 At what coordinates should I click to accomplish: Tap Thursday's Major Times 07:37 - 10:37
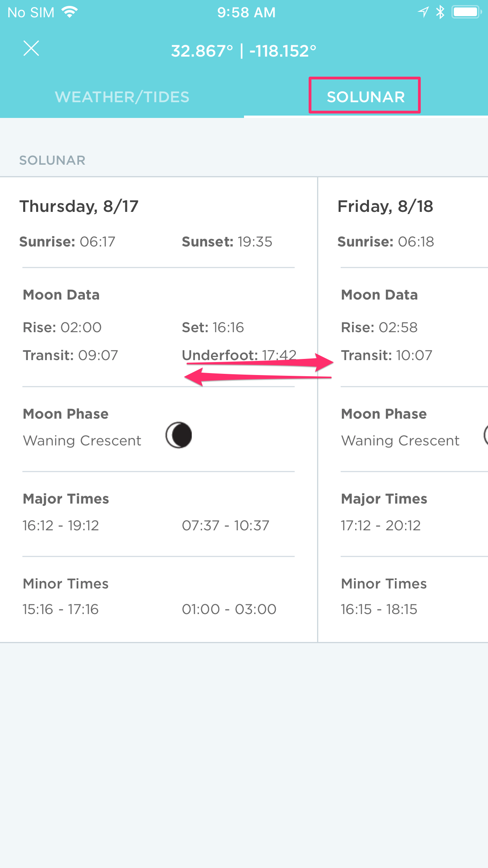[226, 525]
